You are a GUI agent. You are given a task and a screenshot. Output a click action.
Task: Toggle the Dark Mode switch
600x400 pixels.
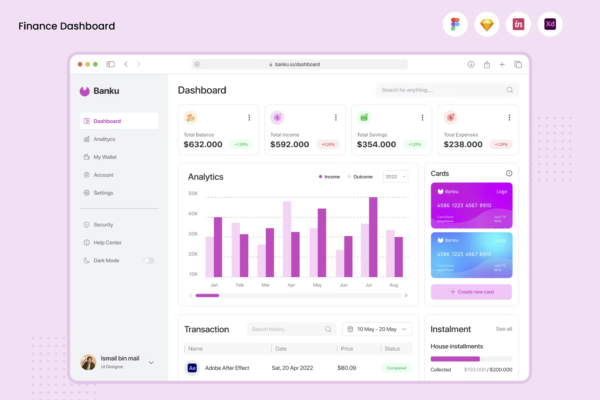tap(148, 260)
